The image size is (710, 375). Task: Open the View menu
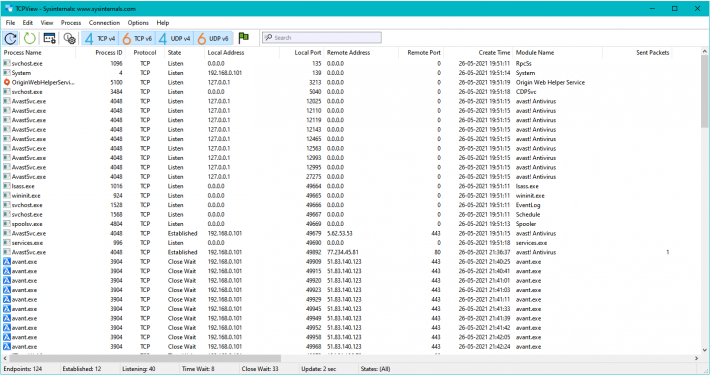coord(47,23)
